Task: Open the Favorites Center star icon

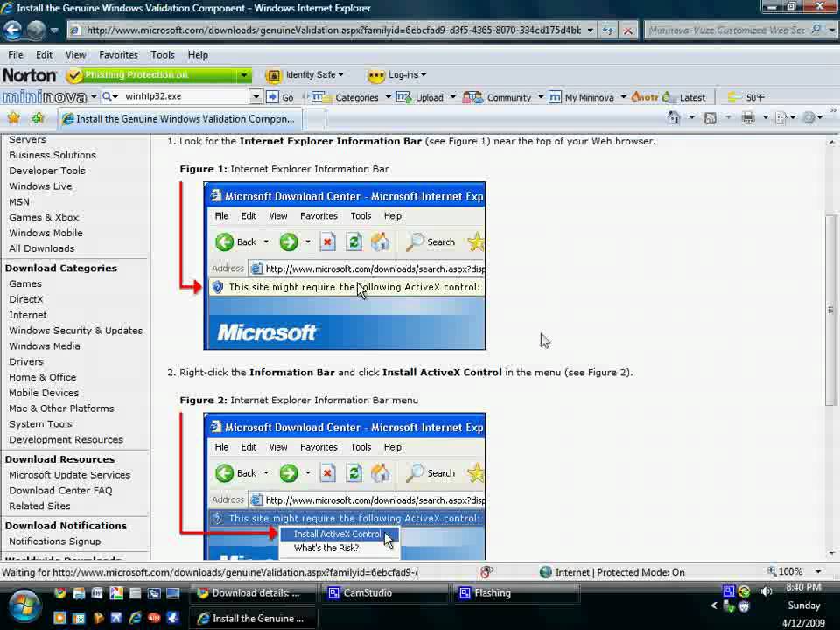Action: coord(13,118)
